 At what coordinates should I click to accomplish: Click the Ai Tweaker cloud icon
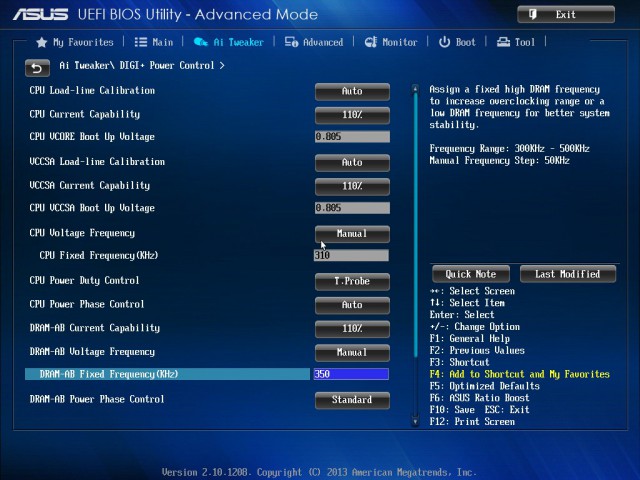click(x=200, y=42)
